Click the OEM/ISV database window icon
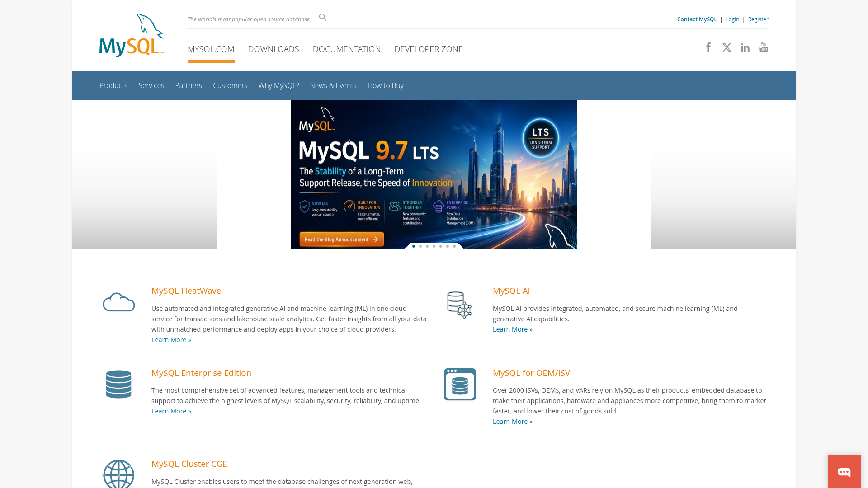The height and width of the screenshot is (488, 868). click(x=460, y=384)
